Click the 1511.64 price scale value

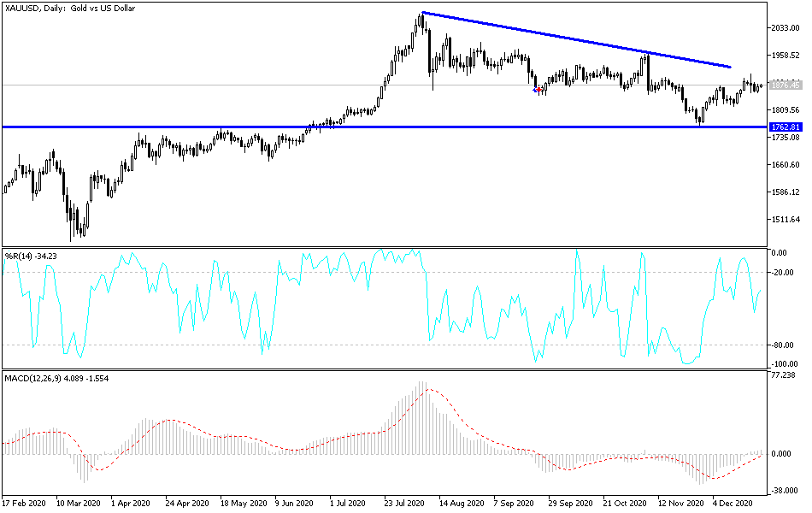click(785, 220)
